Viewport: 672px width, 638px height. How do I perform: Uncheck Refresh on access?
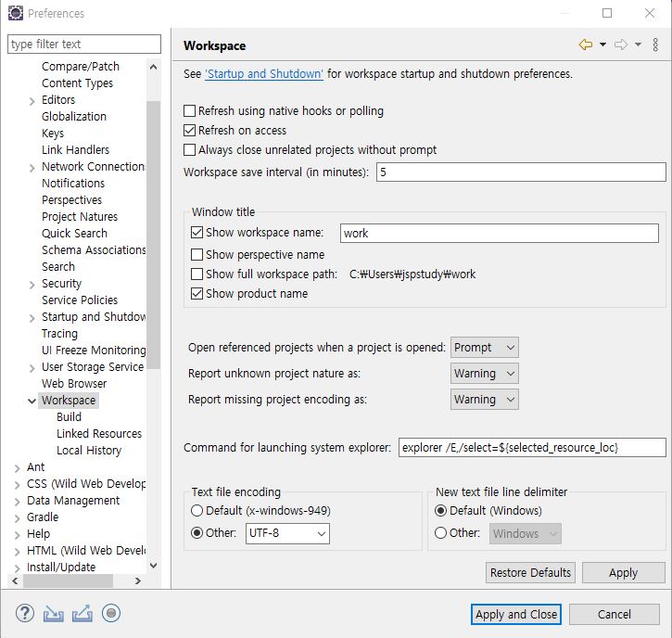[x=189, y=131]
